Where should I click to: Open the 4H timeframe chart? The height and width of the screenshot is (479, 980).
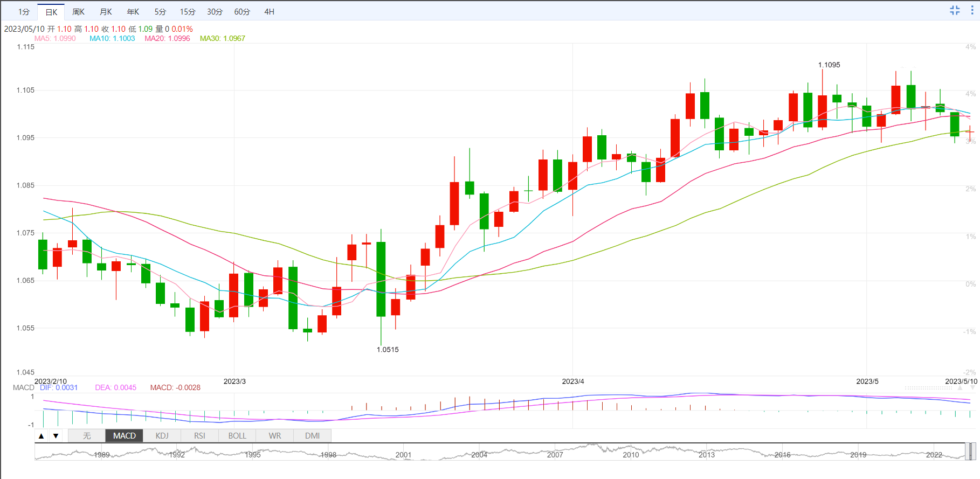click(x=269, y=12)
